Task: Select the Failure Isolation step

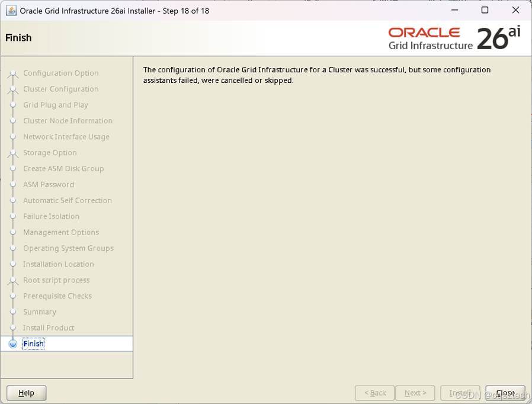Action: 51,216
